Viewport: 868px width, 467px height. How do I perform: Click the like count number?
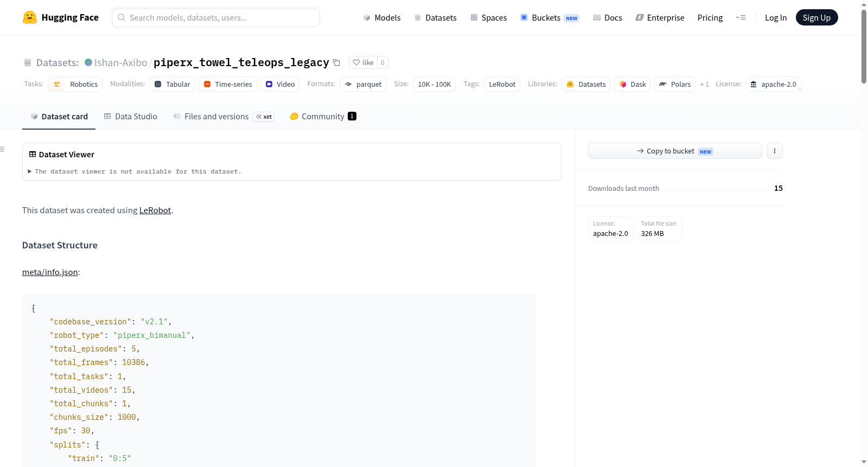coord(382,62)
